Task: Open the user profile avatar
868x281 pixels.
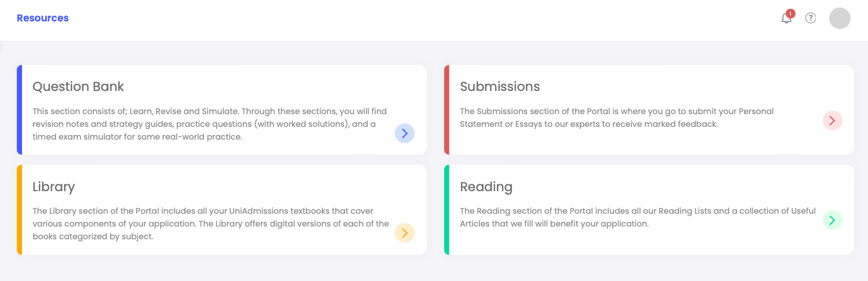Action: 840,18
